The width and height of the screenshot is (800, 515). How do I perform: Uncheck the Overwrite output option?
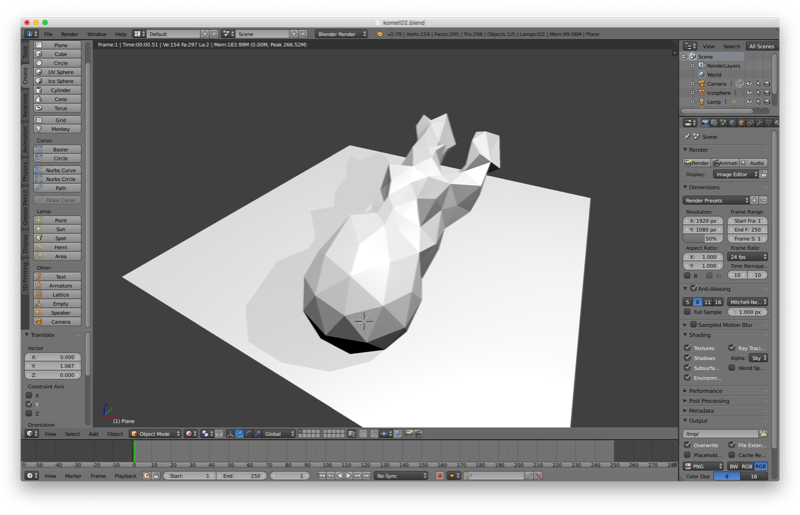688,444
